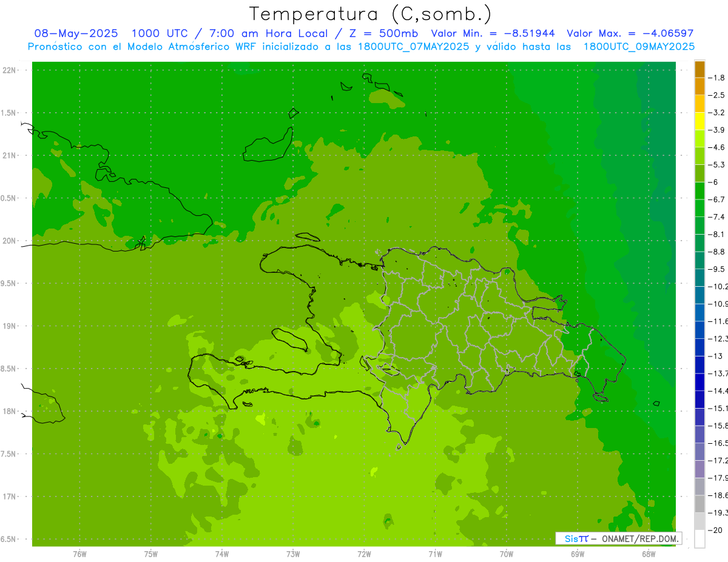Pick the white swatch below -20

(699, 539)
